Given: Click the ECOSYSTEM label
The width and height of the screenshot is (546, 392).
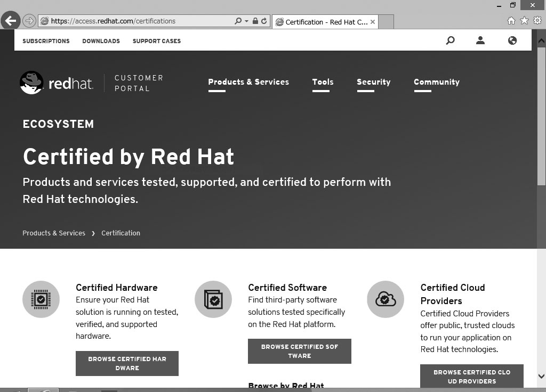Looking at the screenshot, I should pyautogui.click(x=58, y=124).
